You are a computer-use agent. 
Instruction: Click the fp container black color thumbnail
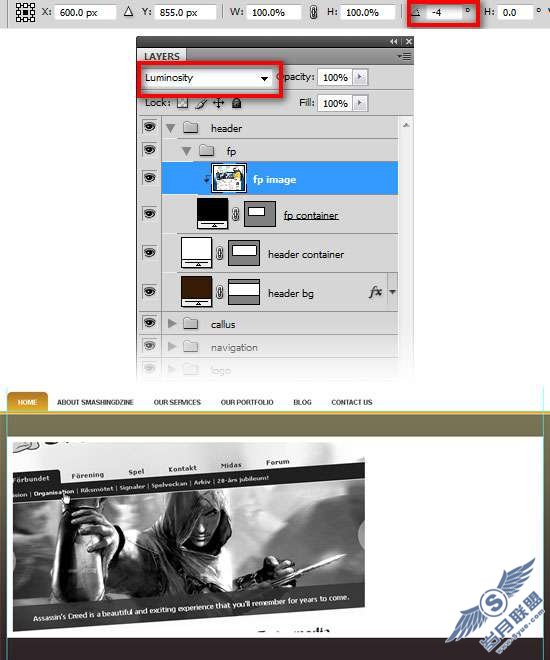pyautogui.click(x=213, y=214)
